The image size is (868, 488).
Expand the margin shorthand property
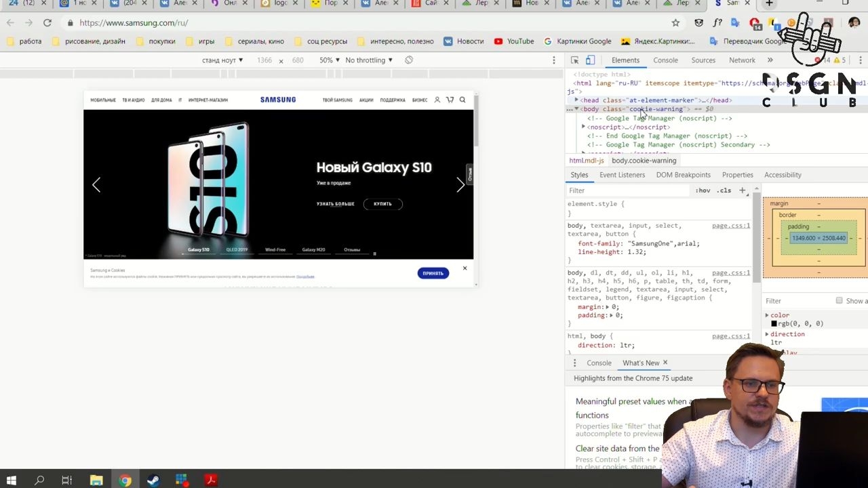pyautogui.click(x=608, y=307)
